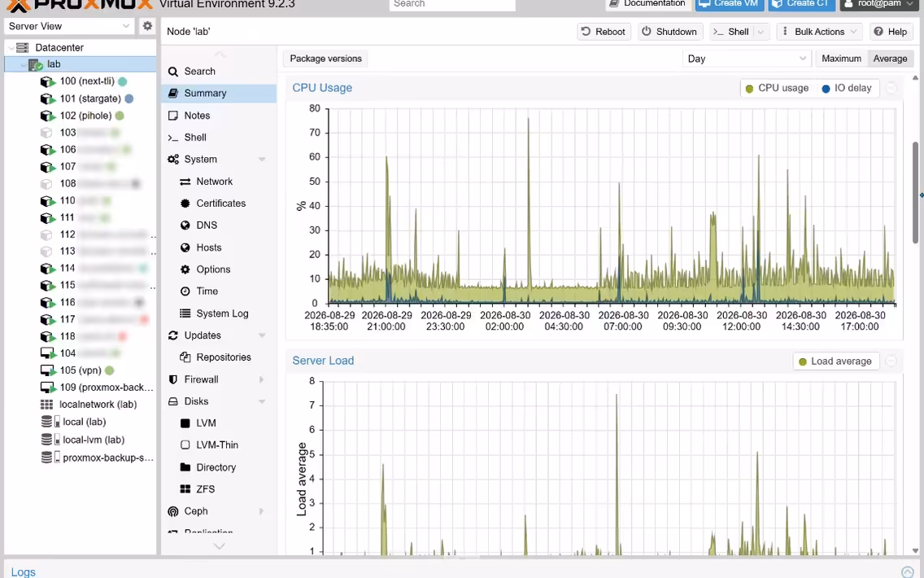This screenshot has width=924, height=578.
Task: Click the Ceph icon
Action: [173, 511]
